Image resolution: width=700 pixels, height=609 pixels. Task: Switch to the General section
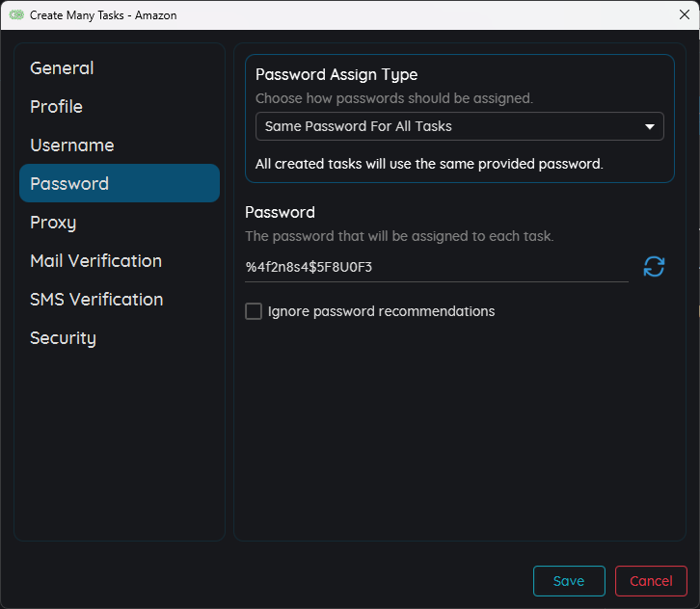(62, 68)
